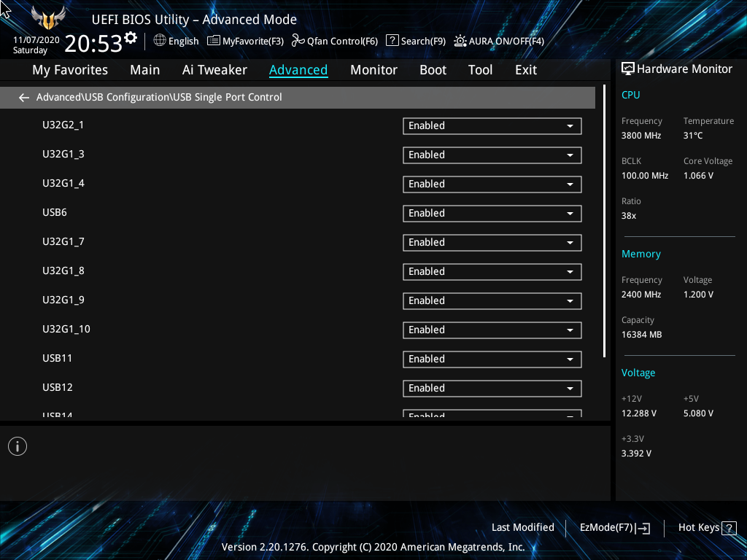
Task: Toggle AURA ON/OFF(F4)
Action: (499, 41)
